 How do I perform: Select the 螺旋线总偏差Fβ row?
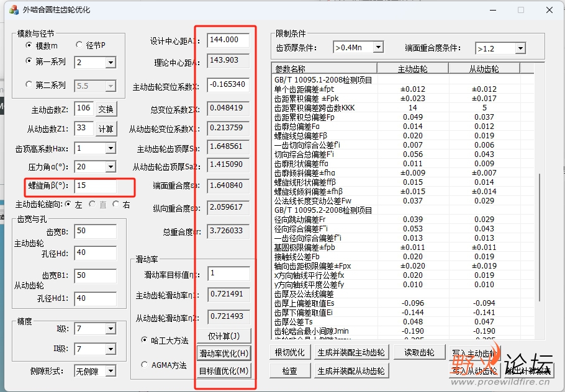click(x=403, y=136)
